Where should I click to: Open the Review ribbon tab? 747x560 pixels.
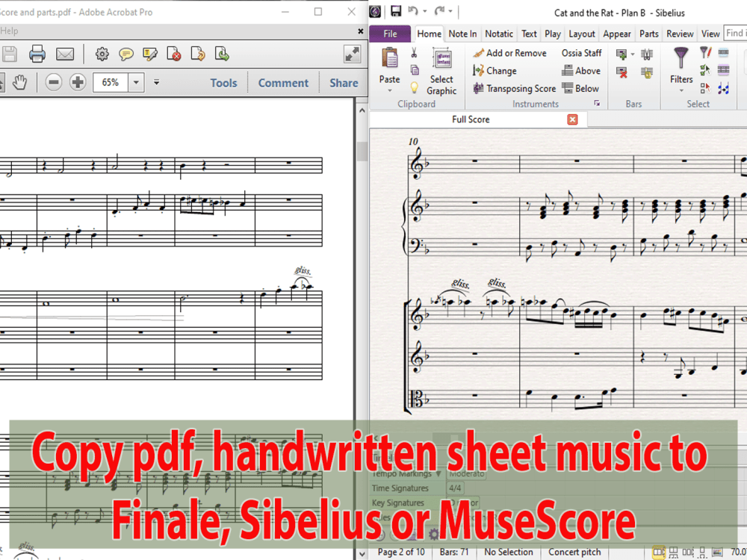coord(680,34)
